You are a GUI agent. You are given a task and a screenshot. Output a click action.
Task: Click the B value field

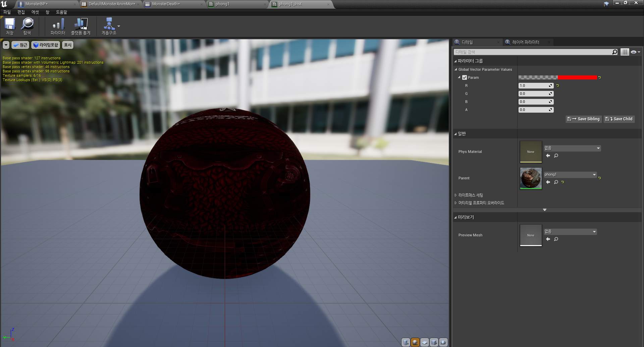pyautogui.click(x=536, y=102)
